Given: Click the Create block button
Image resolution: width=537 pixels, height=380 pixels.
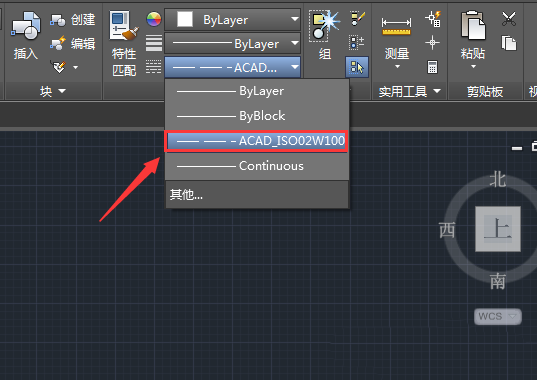Looking at the screenshot, I should pos(73,20).
